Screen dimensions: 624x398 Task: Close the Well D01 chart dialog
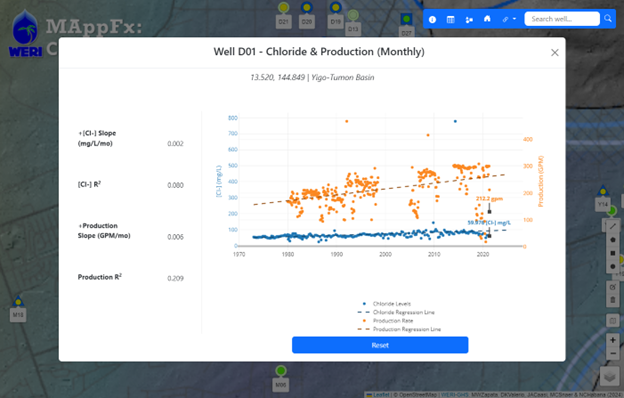click(555, 53)
